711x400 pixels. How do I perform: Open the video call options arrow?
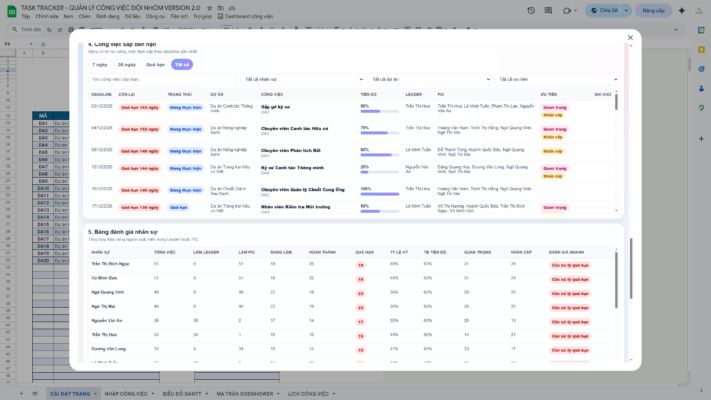pyautogui.click(x=576, y=10)
